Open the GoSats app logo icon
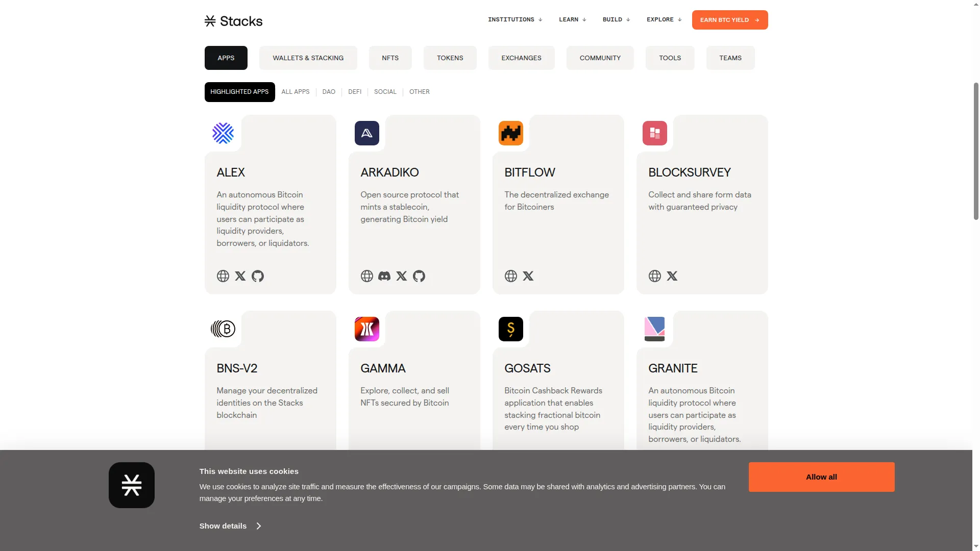980x551 pixels. pyautogui.click(x=511, y=329)
